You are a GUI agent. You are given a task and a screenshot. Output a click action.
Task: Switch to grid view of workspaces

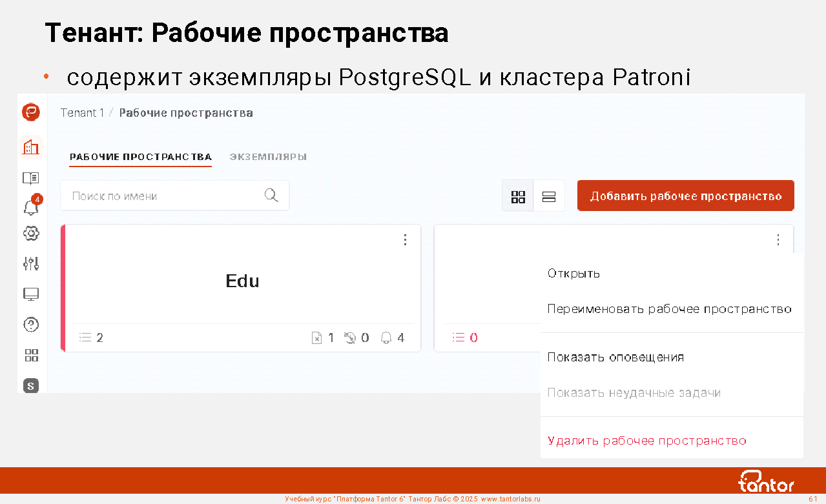(518, 196)
